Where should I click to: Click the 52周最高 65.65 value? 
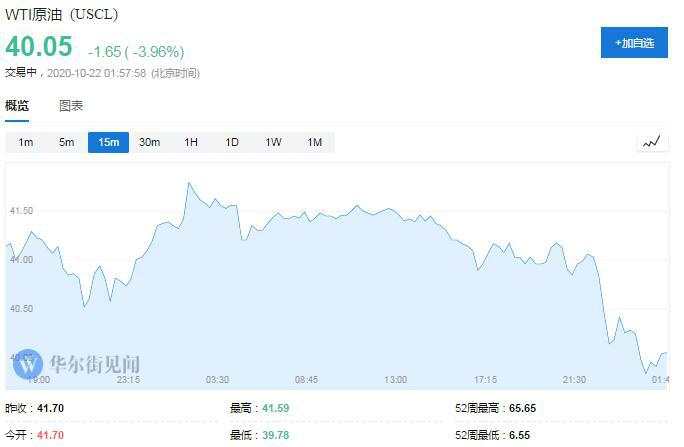pos(516,408)
